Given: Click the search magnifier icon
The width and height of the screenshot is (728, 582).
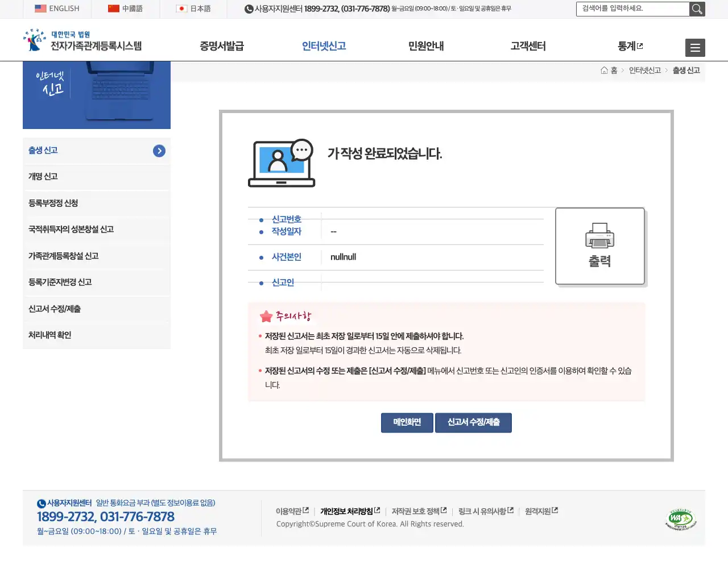Looking at the screenshot, I should [697, 9].
